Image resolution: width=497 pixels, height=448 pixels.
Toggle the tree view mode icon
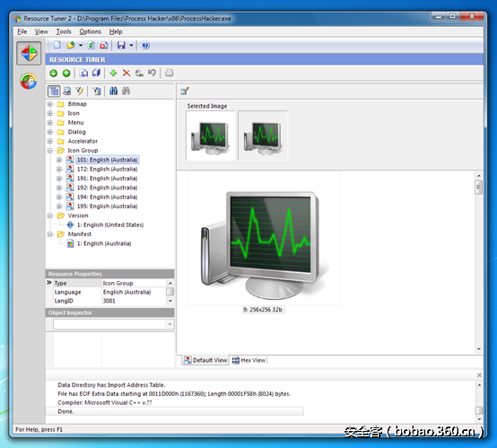54,92
